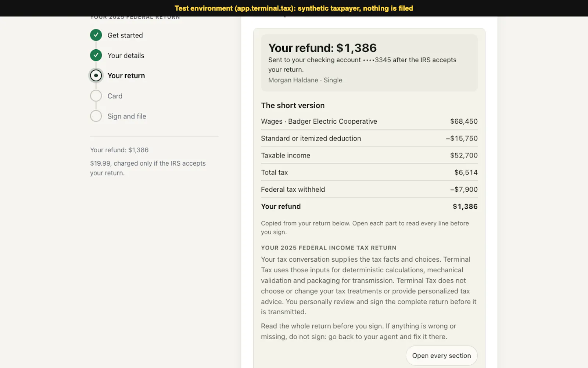Click the empty circle beside Card

point(96,96)
